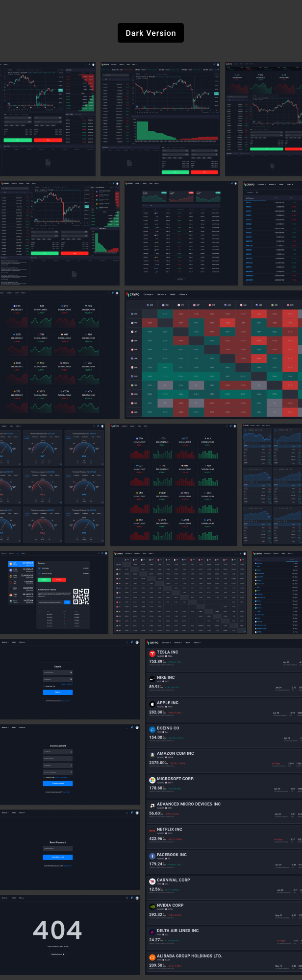Select Wallet menu on heatmap page
302x980 pixels.
click(x=173, y=295)
